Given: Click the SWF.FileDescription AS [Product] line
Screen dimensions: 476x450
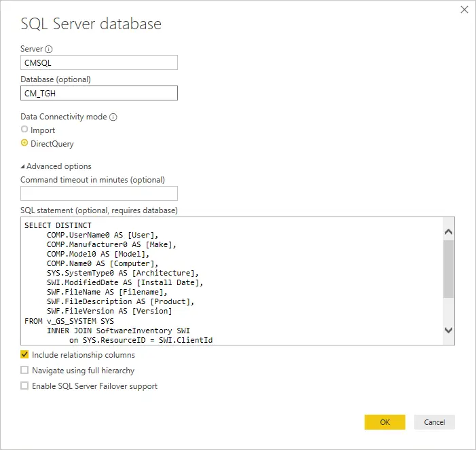Looking at the screenshot, I should tap(120, 301).
